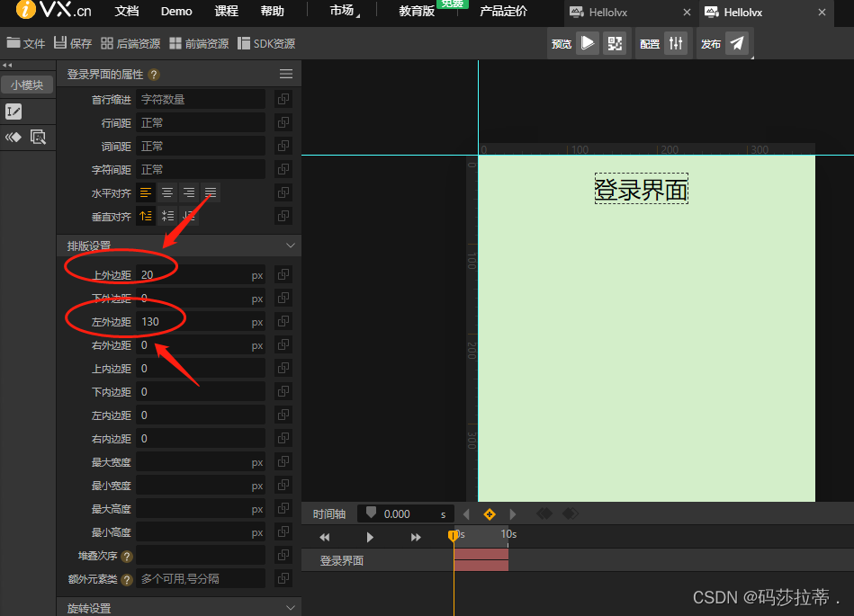Open the QR code preview icon
Image resolution: width=854 pixels, height=616 pixels.
616,42
